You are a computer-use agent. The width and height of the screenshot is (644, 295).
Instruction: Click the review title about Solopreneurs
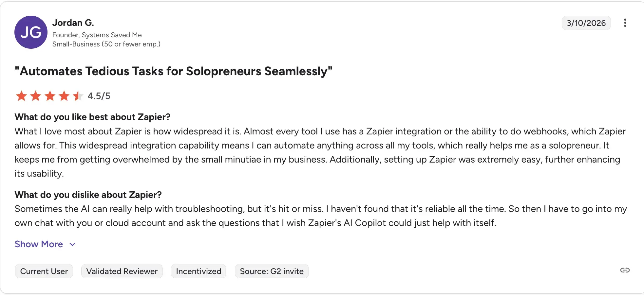point(173,71)
